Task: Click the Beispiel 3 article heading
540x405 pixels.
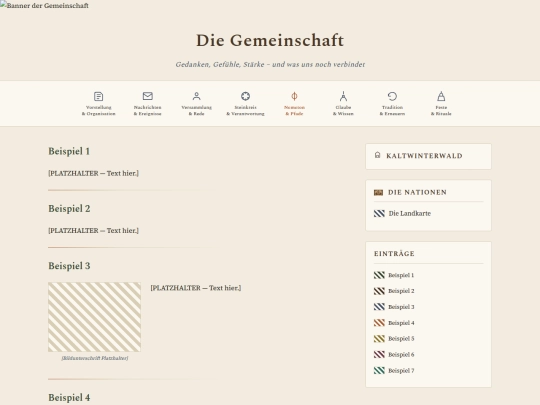Action: pos(69,266)
